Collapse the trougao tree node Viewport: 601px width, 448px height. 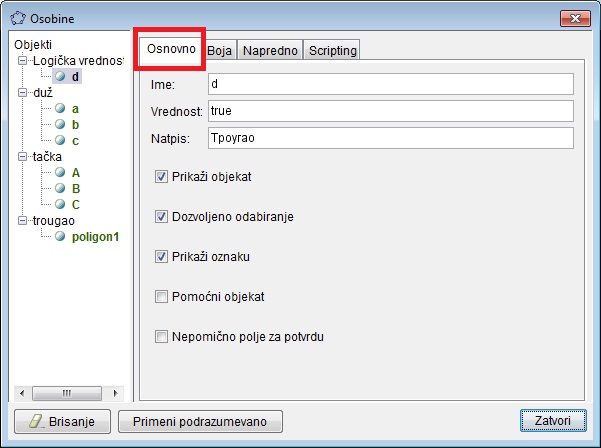(23, 220)
